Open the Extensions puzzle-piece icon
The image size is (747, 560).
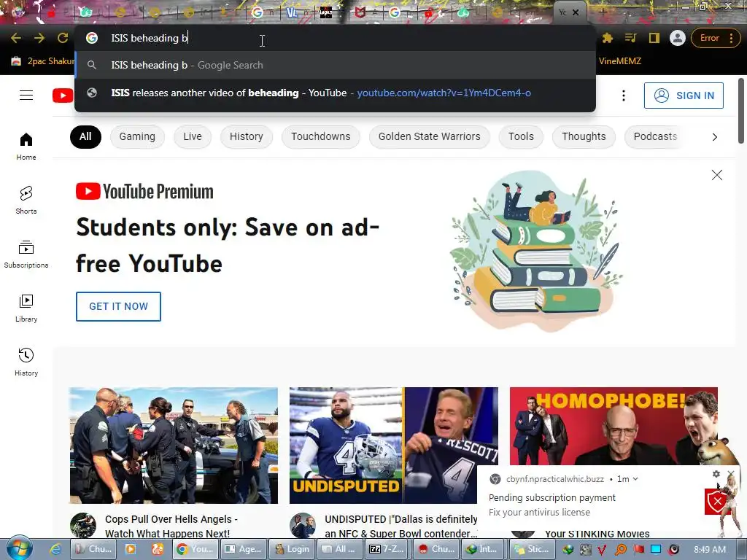pos(608,38)
